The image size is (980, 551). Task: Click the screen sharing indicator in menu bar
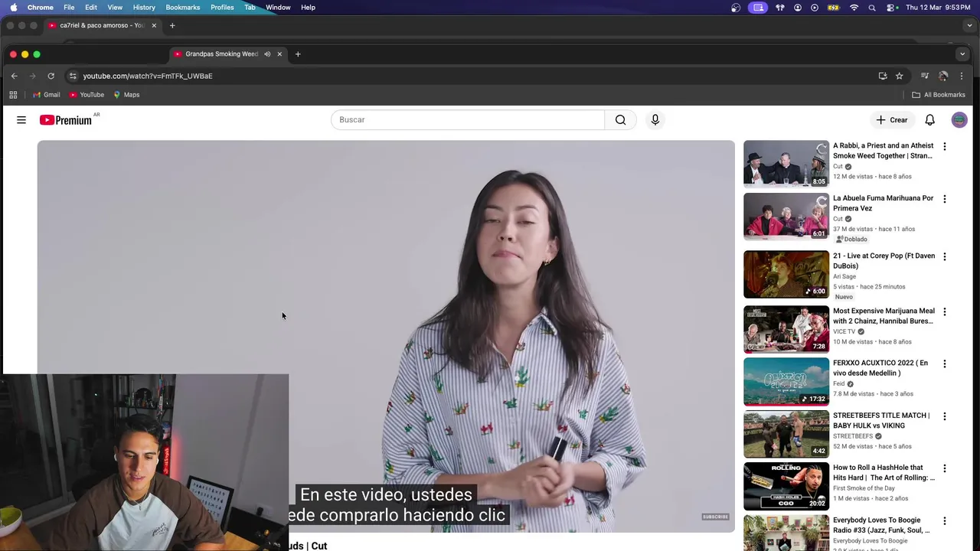click(758, 8)
